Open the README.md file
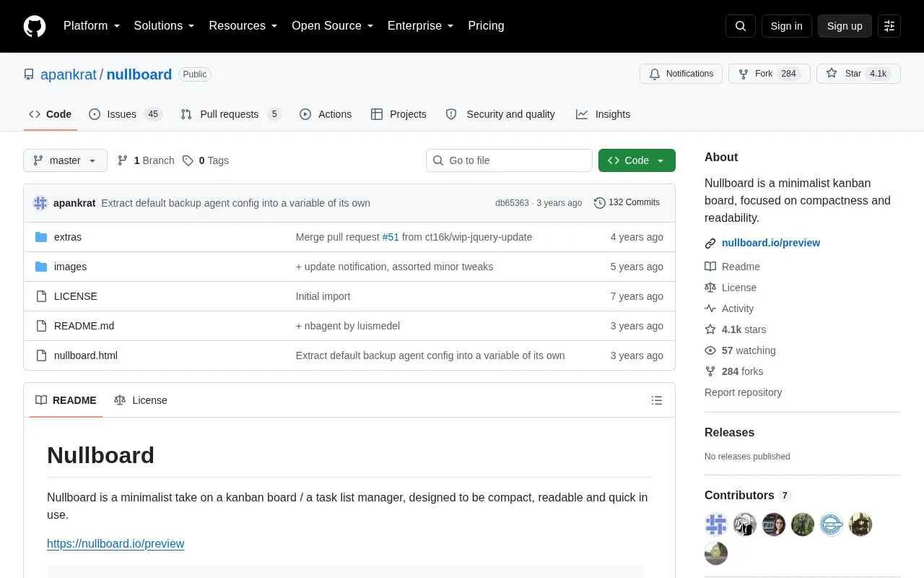Image resolution: width=924 pixels, height=578 pixels. pyautogui.click(x=84, y=326)
